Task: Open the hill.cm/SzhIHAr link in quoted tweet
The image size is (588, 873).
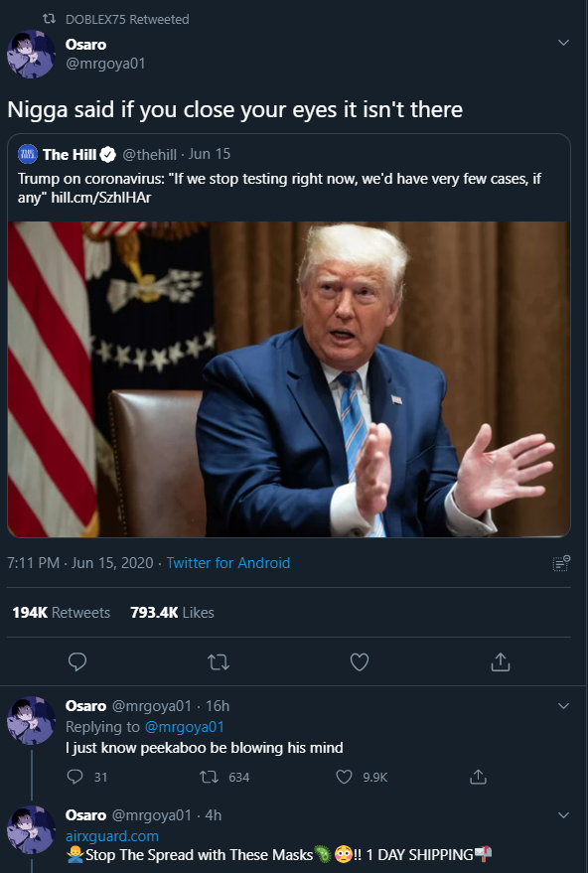Action: [100, 197]
